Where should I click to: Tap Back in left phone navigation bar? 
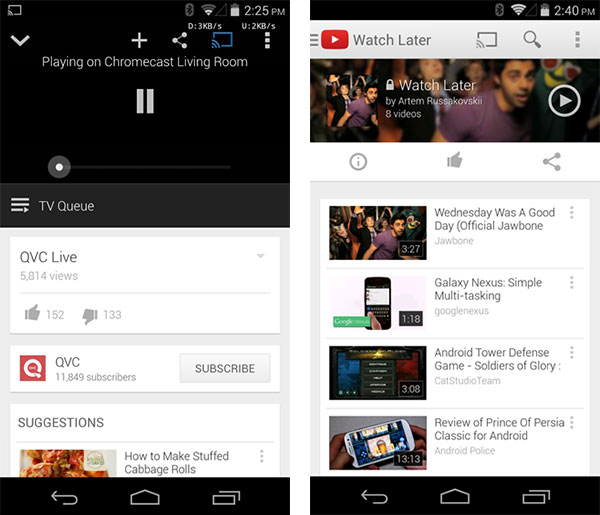pyautogui.click(x=64, y=497)
